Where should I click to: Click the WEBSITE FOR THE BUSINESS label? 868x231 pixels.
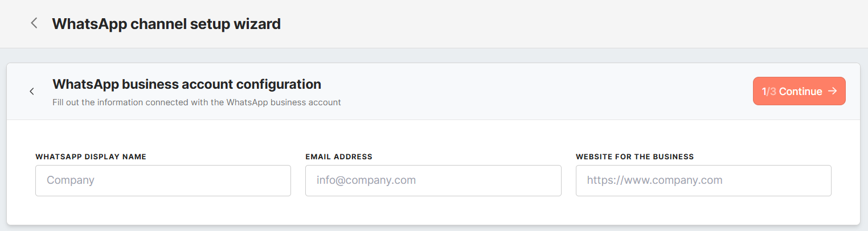635,156
